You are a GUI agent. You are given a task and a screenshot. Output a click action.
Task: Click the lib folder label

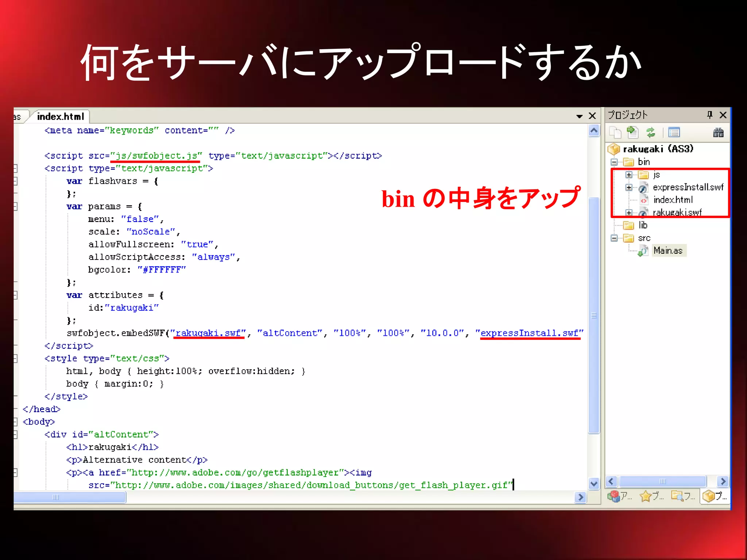(x=643, y=225)
